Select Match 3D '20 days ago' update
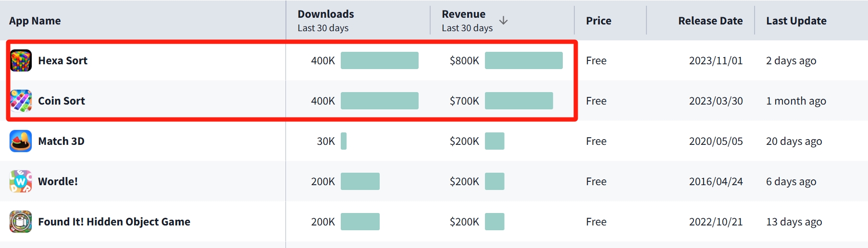Image resolution: width=868 pixels, height=248 pixels. (794, 142)
